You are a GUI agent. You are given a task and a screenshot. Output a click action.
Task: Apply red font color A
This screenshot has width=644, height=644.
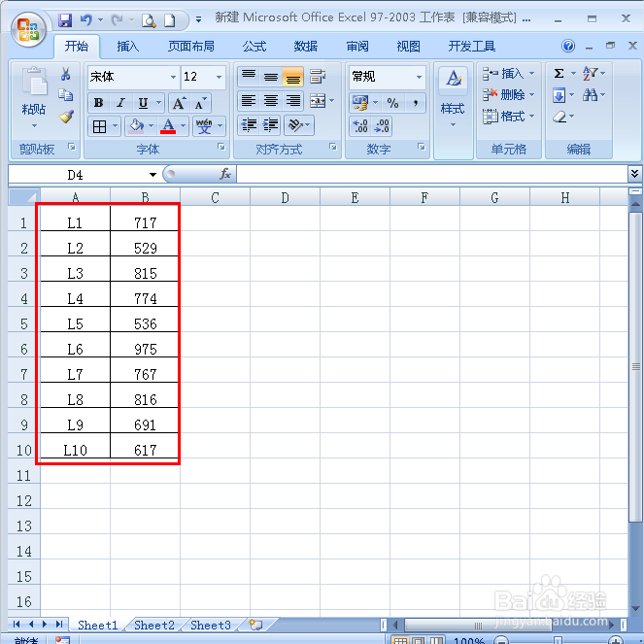pos(168,126)
